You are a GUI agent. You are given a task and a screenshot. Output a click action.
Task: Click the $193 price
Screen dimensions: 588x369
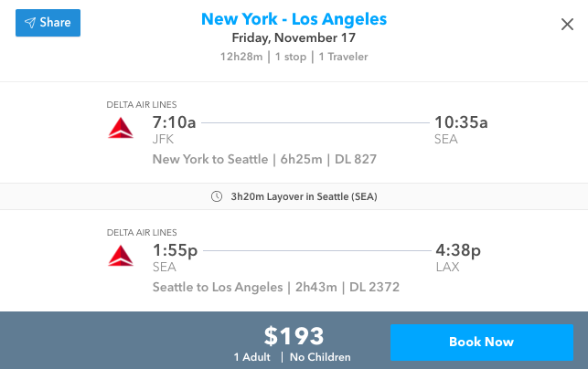(294, 336)
